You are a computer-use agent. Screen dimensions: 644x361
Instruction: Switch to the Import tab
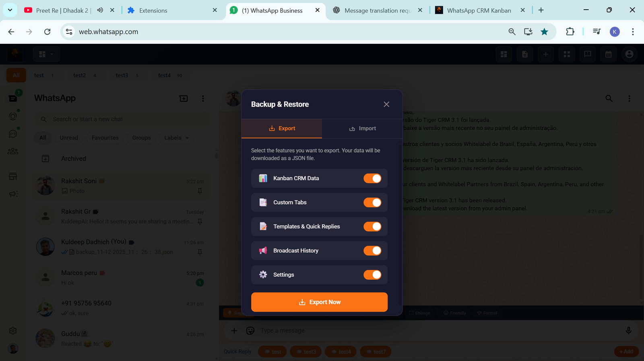pyautogui.click(x=362, y=129)
